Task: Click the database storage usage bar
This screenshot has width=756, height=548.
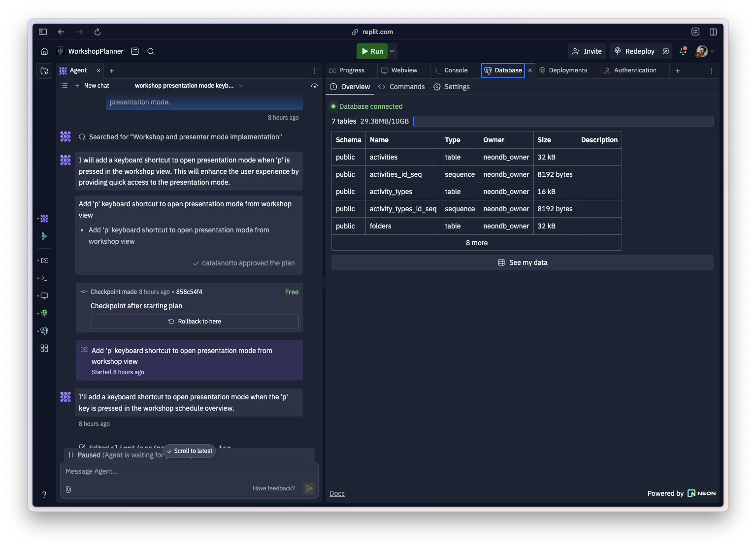Action: (563, 121)
